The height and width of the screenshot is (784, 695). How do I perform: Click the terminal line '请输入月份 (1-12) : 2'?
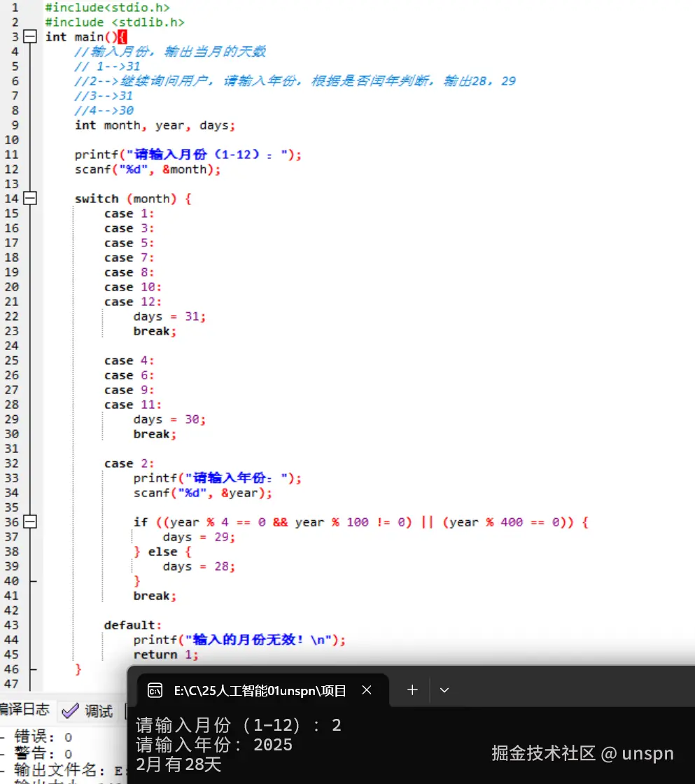pyautogui.click(x=239, y=725)
